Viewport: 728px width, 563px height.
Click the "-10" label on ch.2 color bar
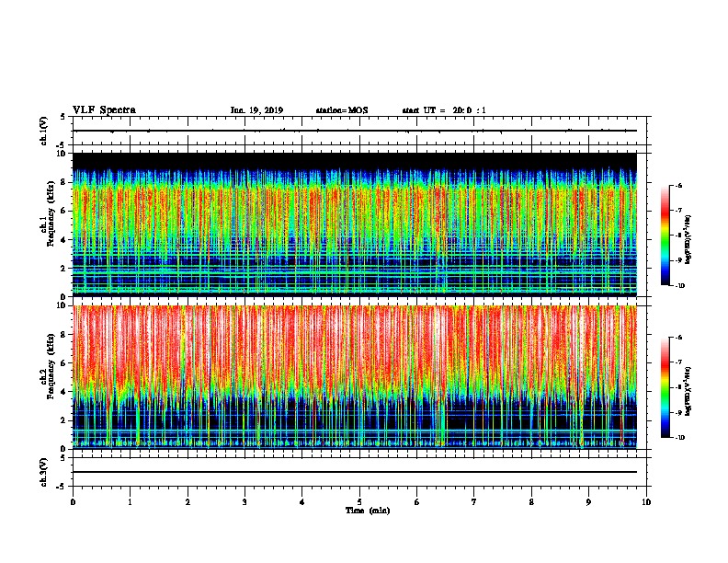tap(679, 438)
